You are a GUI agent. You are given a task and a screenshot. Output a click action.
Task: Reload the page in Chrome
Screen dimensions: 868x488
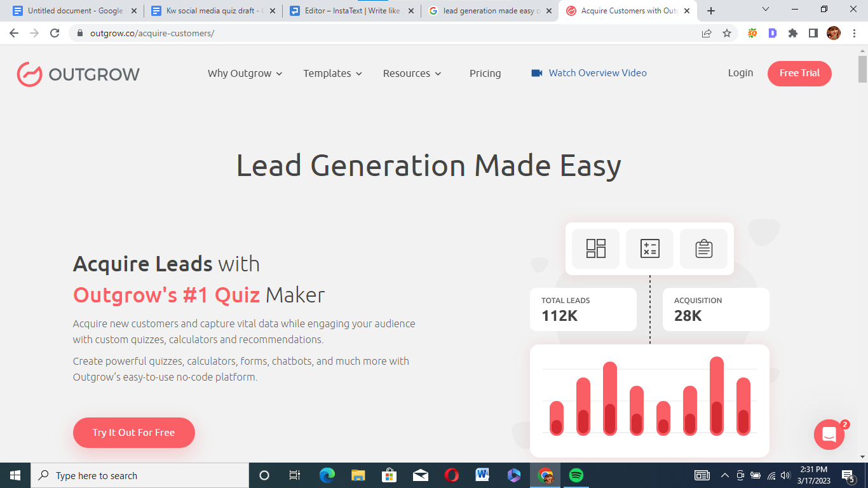[x=55, y=33]
